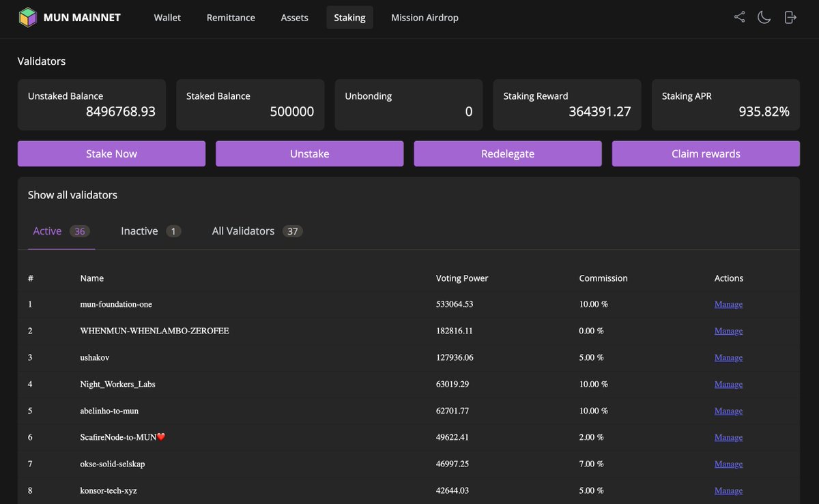The height and width of the screenshot is (504, 819).
Task: Switch to the Inactive validators tab
Action: pos(151,231)
